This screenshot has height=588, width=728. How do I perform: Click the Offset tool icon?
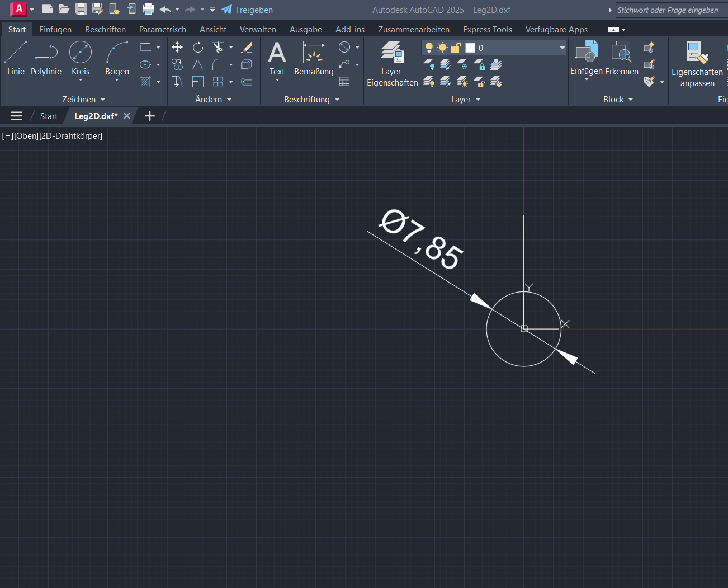point(247,82)
